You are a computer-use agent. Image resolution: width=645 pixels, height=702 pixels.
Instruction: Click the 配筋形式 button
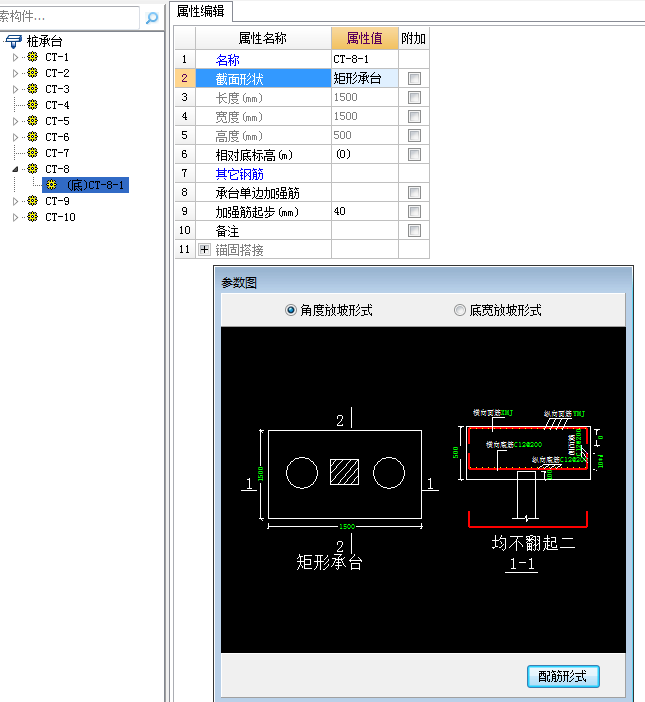click(563, 676)
